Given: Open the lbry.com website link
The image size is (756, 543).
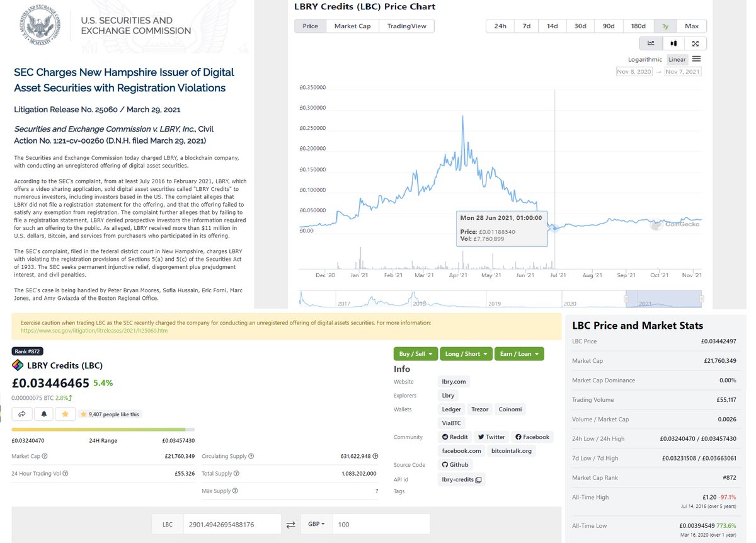Looking at the screenshot, I should (454, 382).
